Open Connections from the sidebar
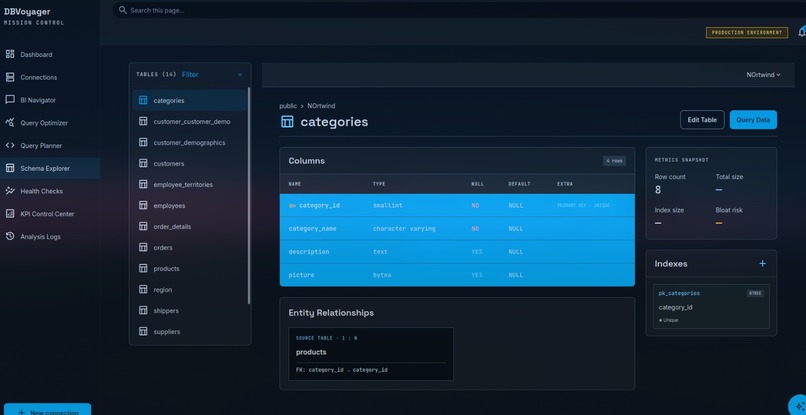This screenshot has width=806, height=415. (49, 77)
